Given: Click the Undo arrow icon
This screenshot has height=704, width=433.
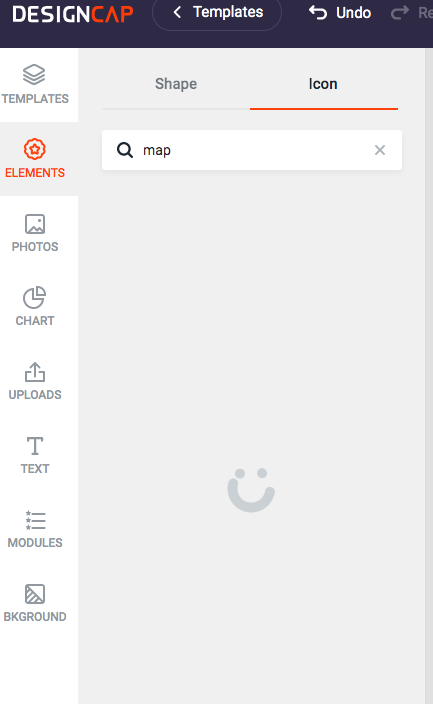Looking at the screenshot, I should (x=318, y=13).
